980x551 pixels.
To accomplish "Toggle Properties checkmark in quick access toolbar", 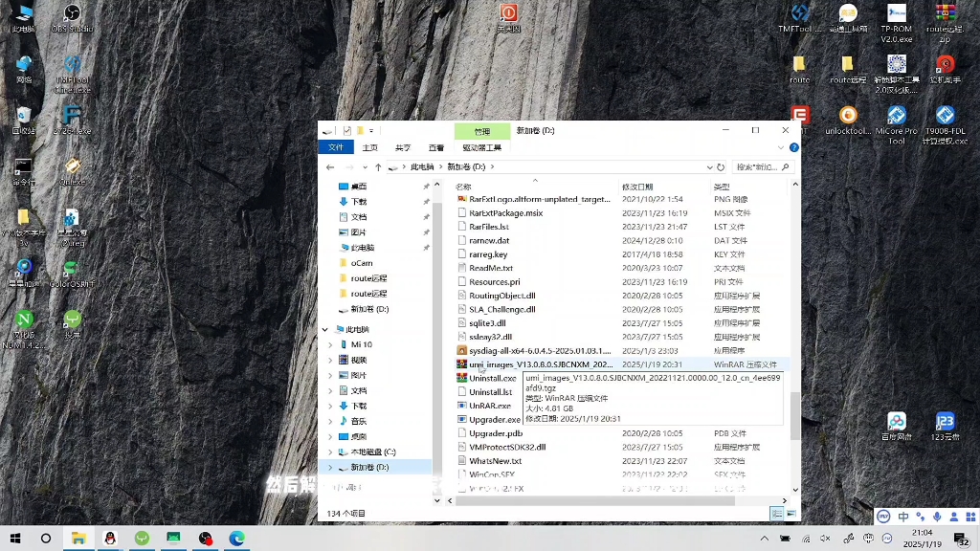I will [x=346, y=130].
